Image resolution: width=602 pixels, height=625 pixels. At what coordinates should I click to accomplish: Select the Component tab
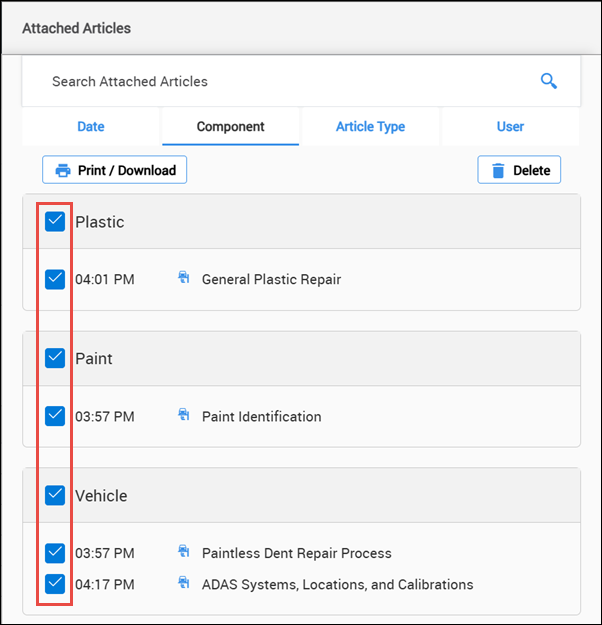click(x=230, y=126)
